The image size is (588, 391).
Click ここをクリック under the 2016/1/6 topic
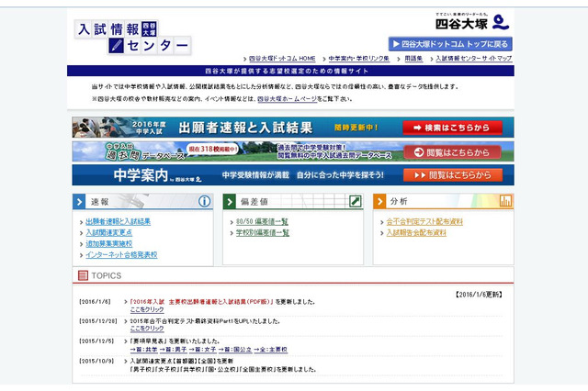coord(147,309)
